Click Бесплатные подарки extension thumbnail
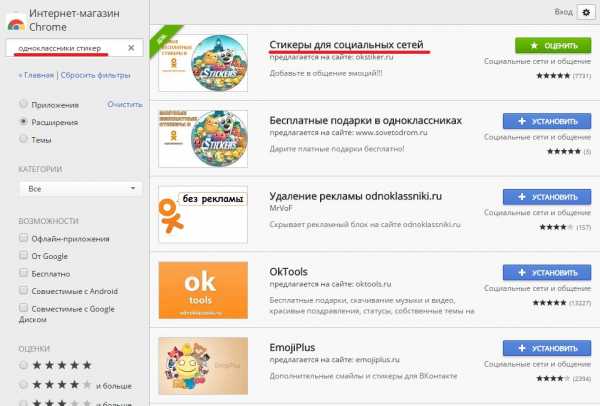 click(x=203, y=139)
